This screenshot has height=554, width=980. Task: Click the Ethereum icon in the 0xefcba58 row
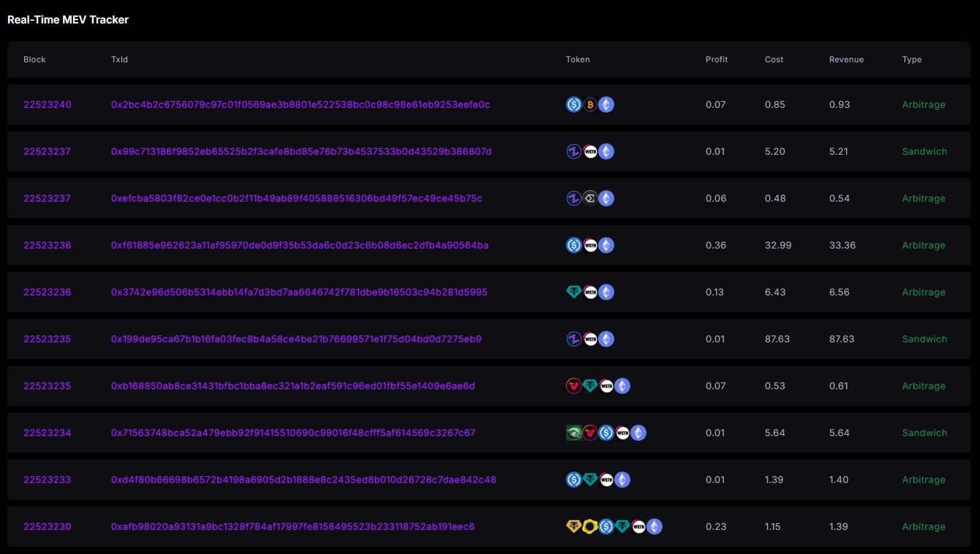606,198
